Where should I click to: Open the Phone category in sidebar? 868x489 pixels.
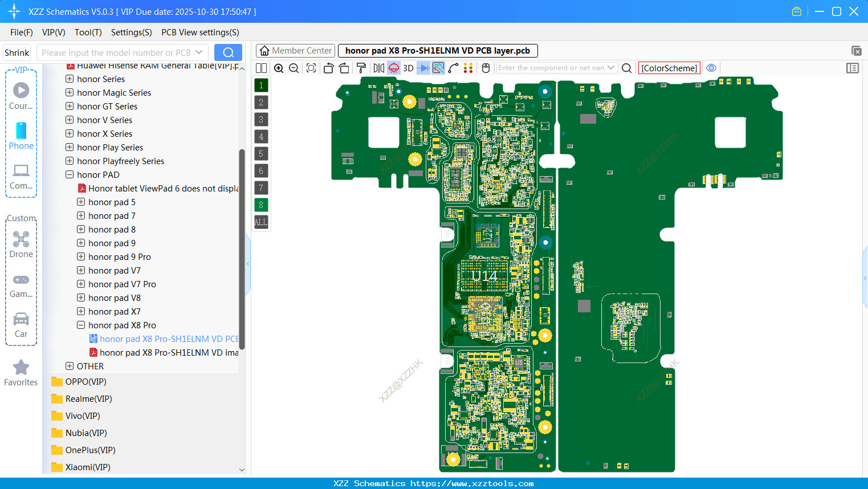click(21, 136)
